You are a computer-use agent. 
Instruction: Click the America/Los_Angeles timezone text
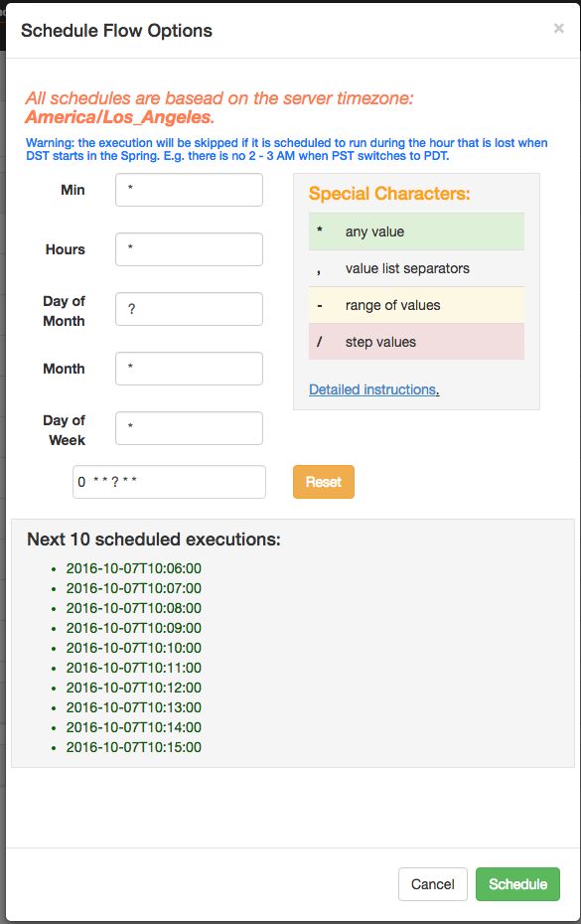tap(118, 117)
